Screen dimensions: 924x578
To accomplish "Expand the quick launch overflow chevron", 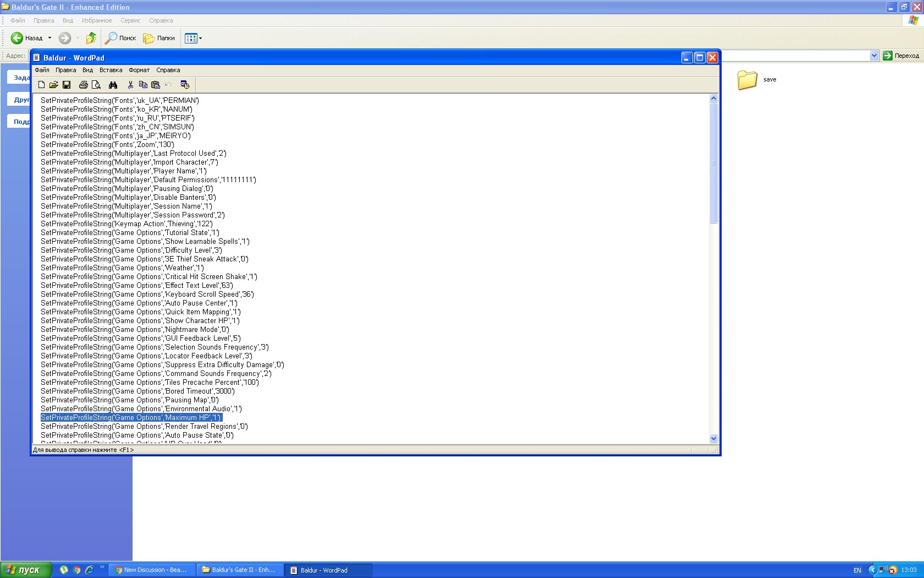I will coord(102,567).
